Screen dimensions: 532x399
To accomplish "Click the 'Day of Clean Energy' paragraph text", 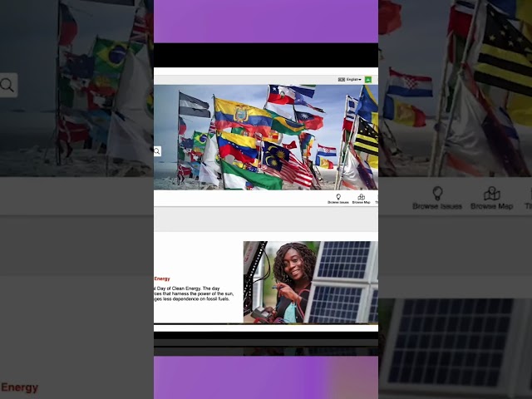I will [x=194, y=293].
